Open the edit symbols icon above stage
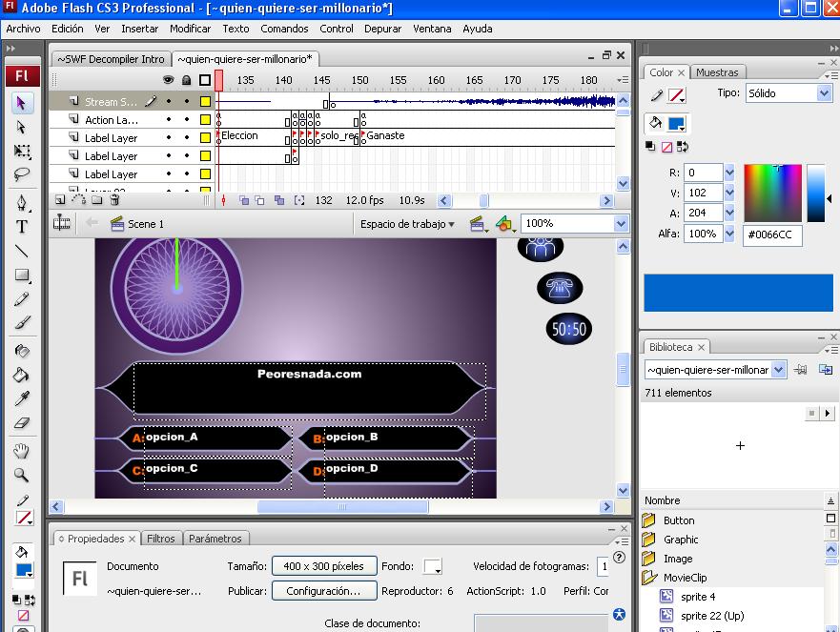Viewport: 840px width, 632px height. click(504, 224)
